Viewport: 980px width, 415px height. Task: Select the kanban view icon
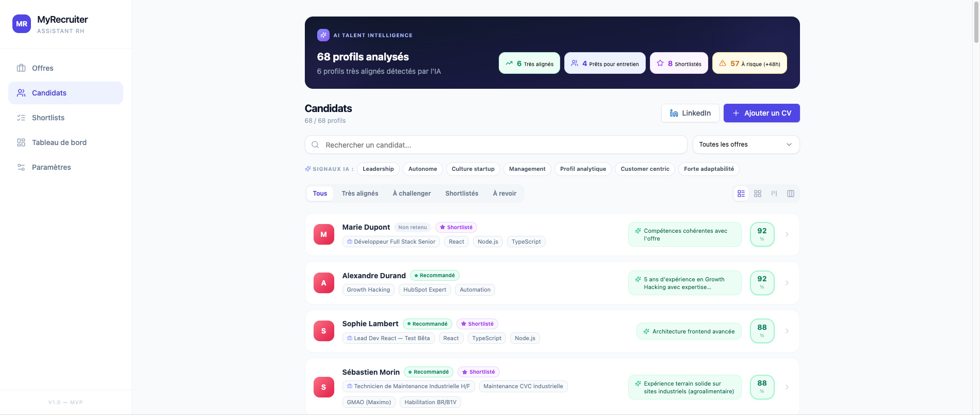[774, 194]
